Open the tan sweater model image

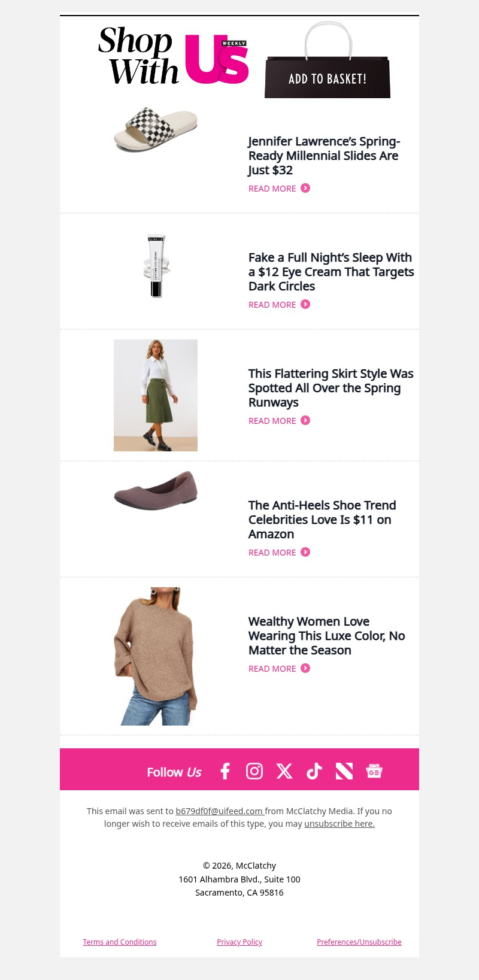[x=156, y=656]
